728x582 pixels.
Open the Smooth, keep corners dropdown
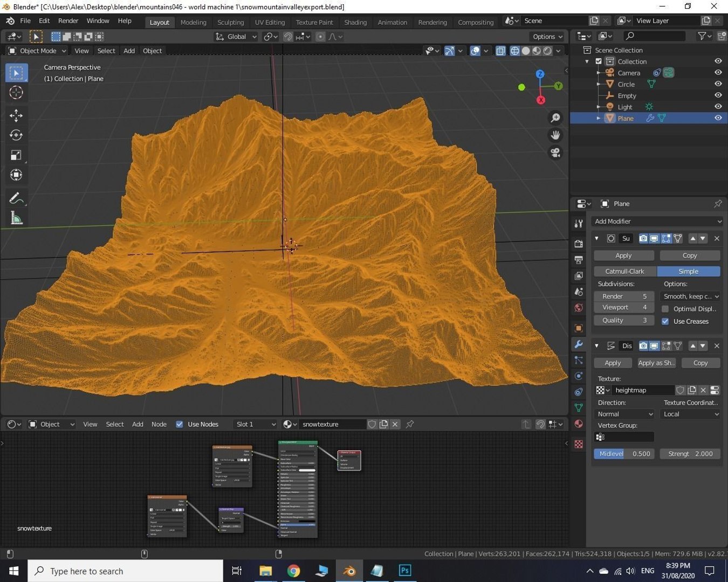[x=691, y=296]
